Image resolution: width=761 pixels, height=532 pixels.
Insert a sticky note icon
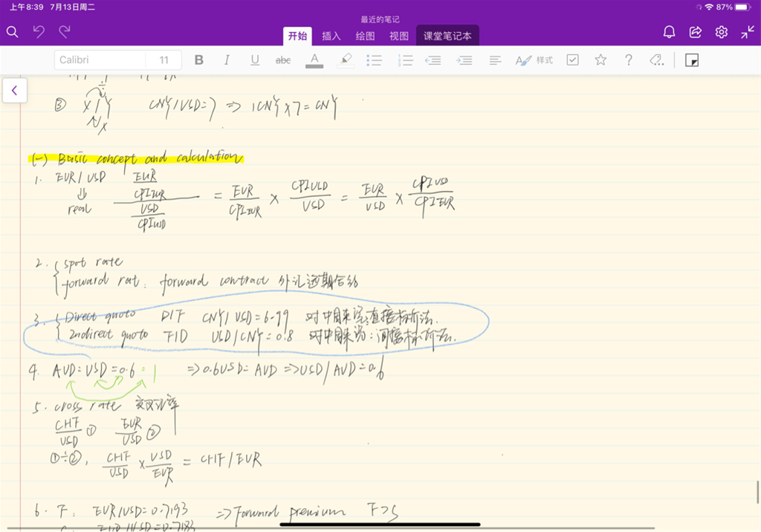click(692, 60)
